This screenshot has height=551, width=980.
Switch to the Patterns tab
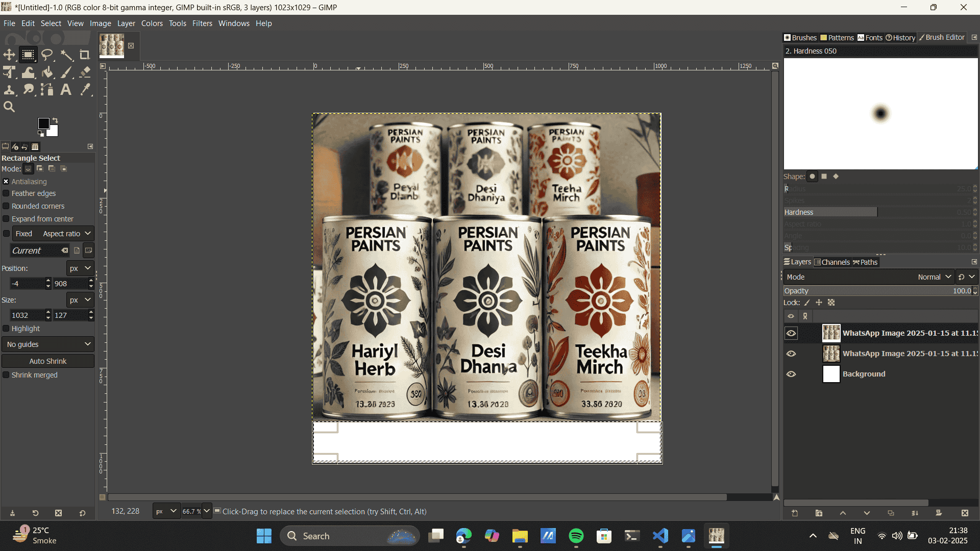click(x=837, y=38)
